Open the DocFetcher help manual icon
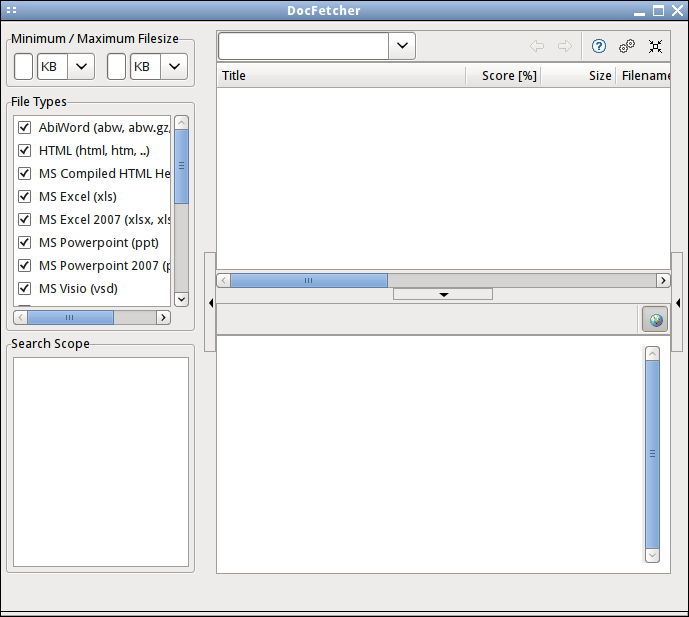The height and width of the screenshot is (617, 689). pos(598,46)
